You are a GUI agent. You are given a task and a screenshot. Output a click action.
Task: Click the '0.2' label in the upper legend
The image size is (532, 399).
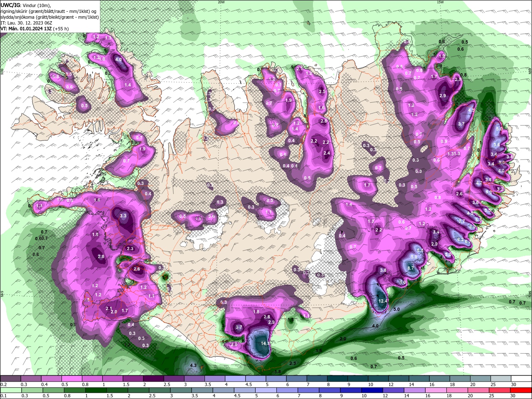coord(4,384)
